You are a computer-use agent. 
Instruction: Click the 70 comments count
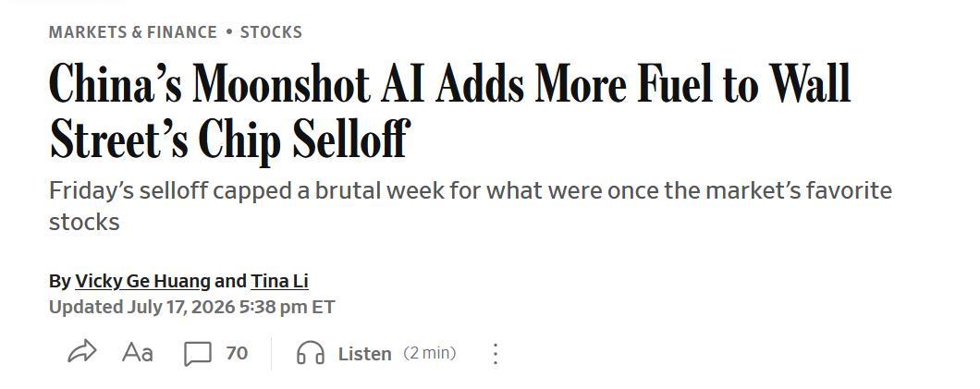pos(237,353)
